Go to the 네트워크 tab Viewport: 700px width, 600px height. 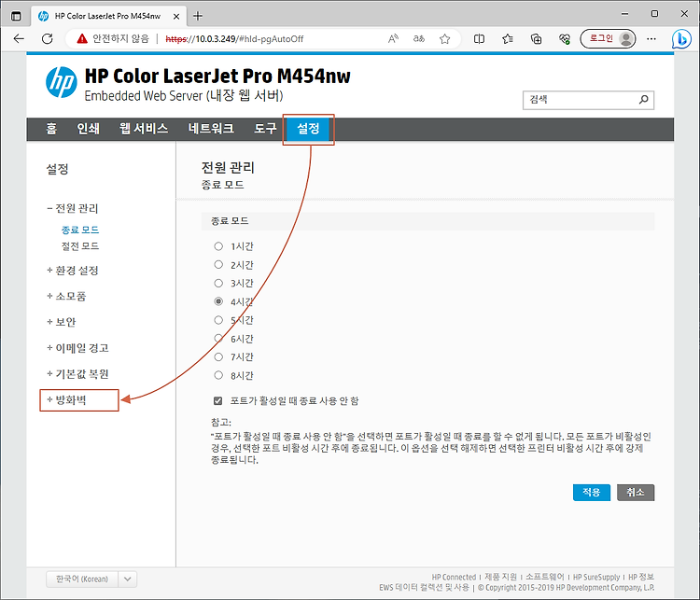coord(211,129)
